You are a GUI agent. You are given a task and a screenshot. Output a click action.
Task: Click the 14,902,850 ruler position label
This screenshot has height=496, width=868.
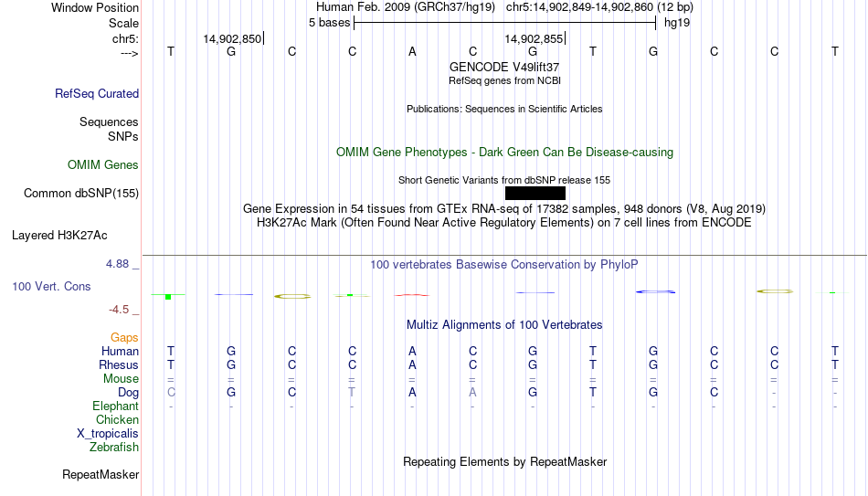point(232,38)
